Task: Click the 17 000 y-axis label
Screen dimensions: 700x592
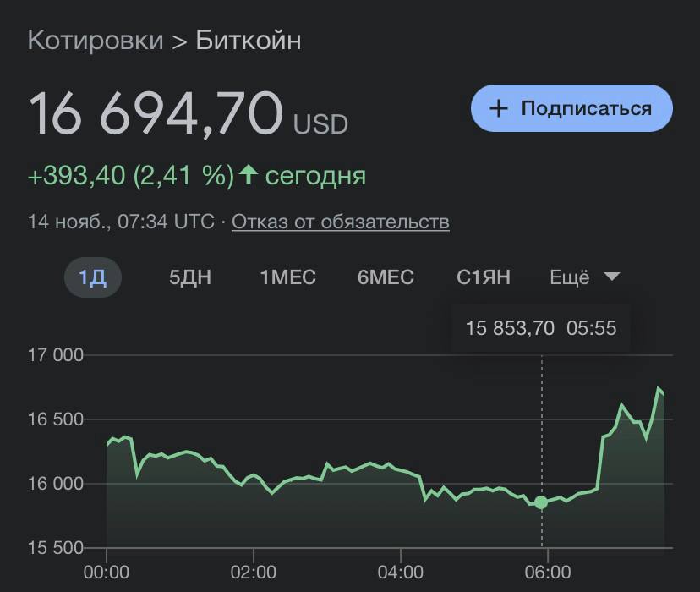Action: click(56, 355)
